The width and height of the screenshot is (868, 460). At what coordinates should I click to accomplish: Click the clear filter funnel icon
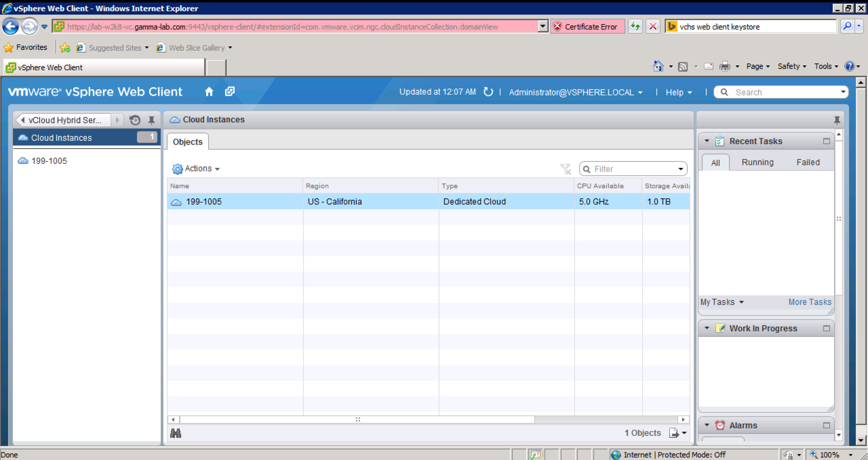point(565,169)
